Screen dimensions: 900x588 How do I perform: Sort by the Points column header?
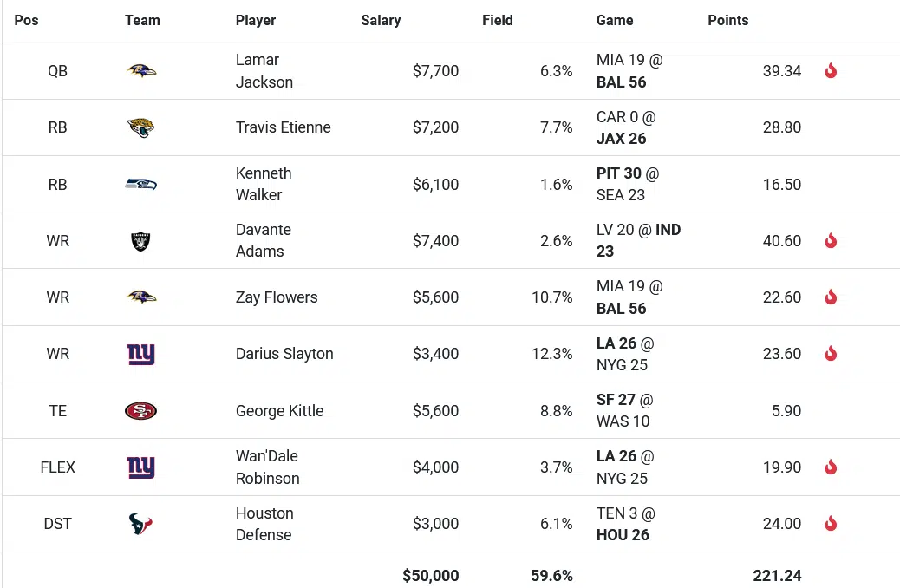click(x=727, y=20)
